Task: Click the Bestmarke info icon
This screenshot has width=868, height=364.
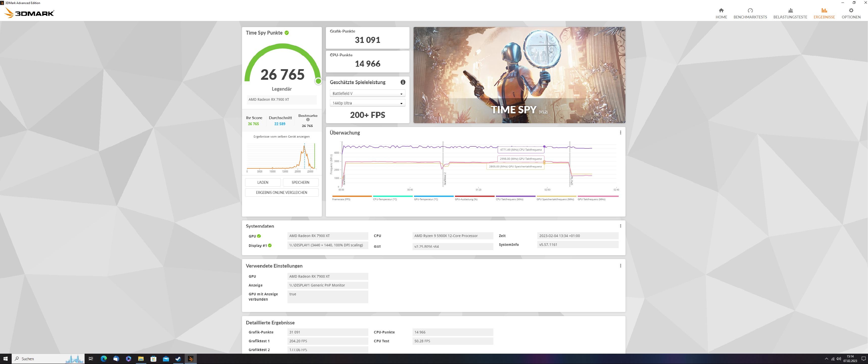Action: [x=308, y=120]
